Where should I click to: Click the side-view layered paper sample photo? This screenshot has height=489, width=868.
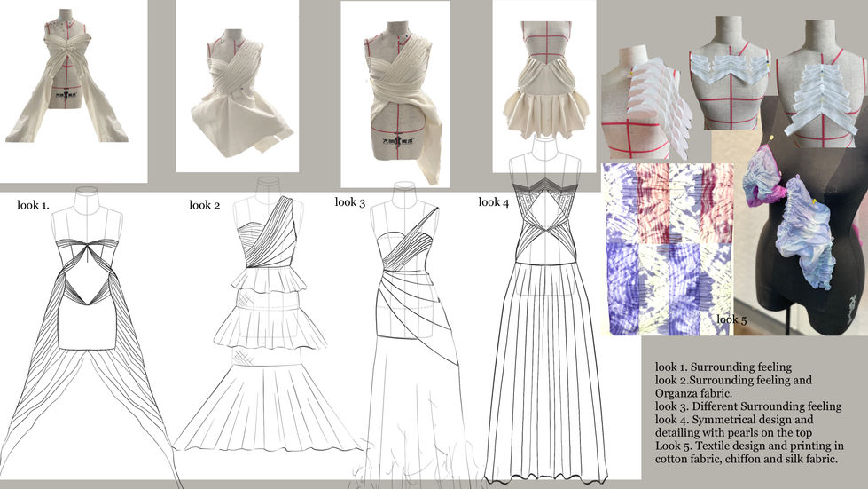click(x=645, y=103)
